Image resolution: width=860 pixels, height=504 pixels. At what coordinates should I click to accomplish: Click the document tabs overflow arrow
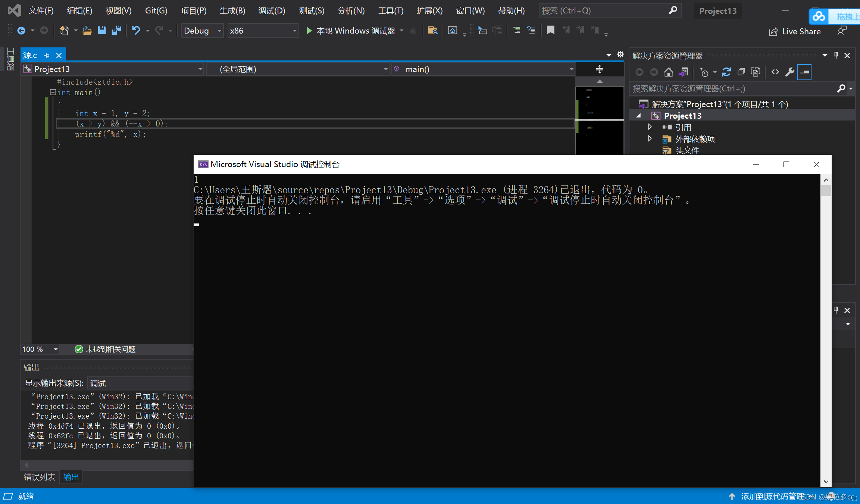pyautogui.click(x=609, y=55)
